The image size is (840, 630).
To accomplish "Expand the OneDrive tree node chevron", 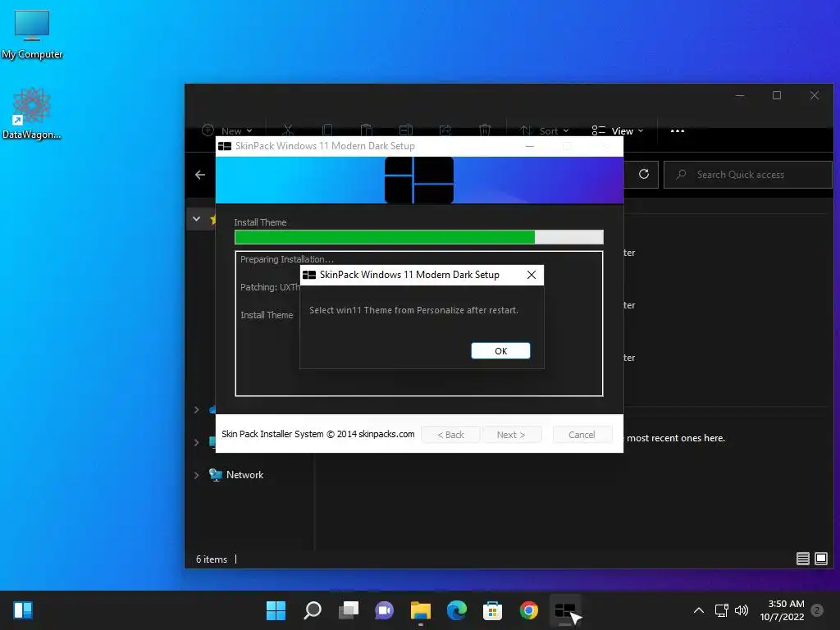I will point(197,410).
